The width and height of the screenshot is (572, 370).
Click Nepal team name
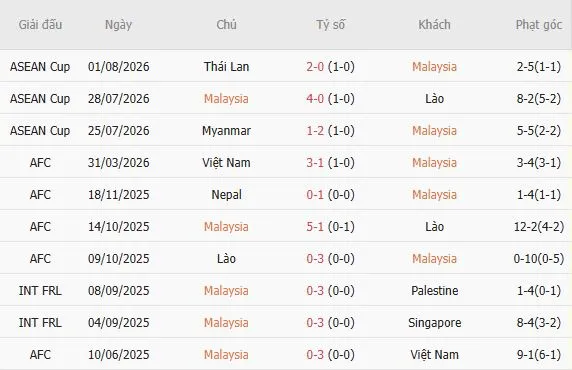(x=226, y=194)
